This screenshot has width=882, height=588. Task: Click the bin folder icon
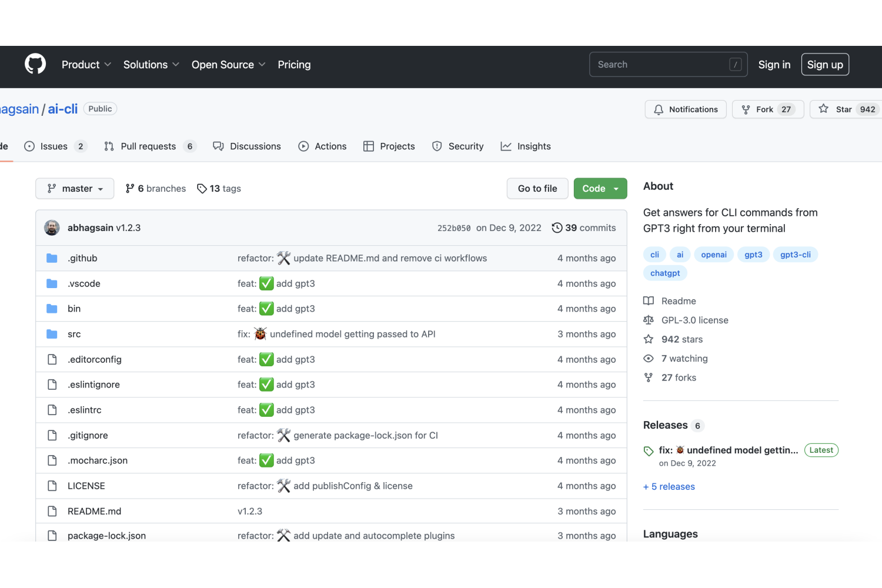point(52,309)
